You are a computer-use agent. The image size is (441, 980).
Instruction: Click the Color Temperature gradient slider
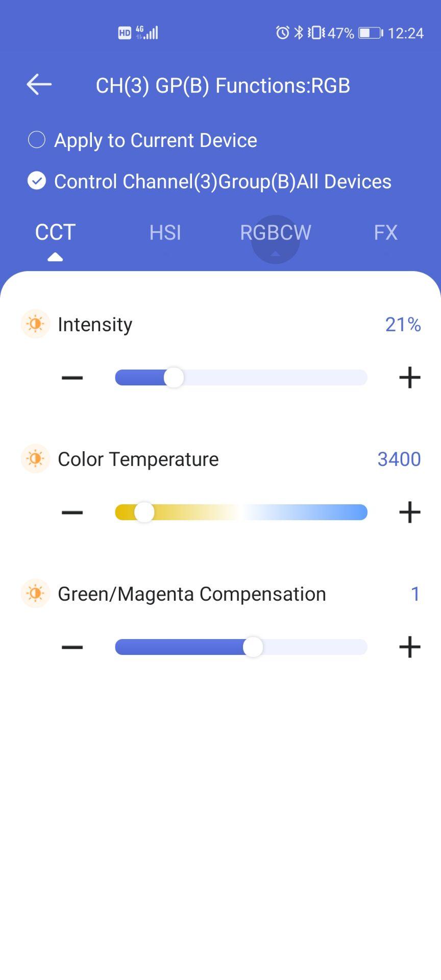[x=241, y=512]
